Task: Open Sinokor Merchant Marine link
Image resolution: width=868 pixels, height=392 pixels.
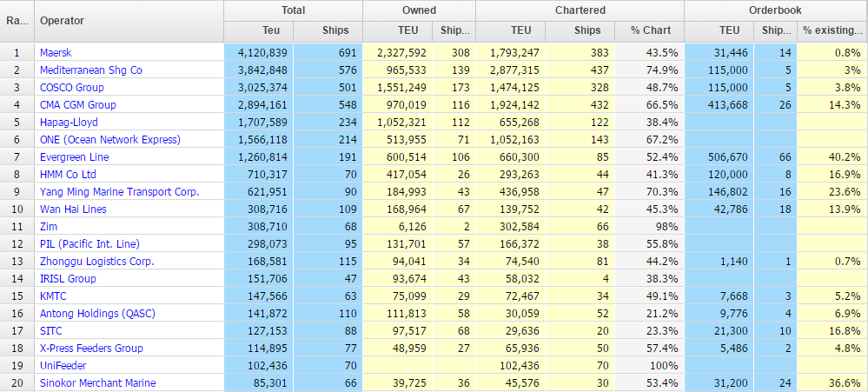Action: pos(98,383)
